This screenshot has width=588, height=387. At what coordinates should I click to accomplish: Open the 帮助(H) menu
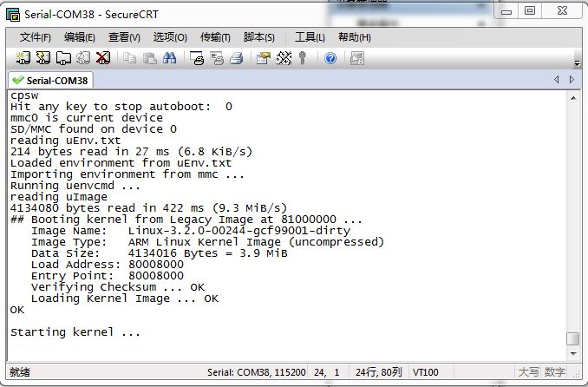click(x=355, y=37)
